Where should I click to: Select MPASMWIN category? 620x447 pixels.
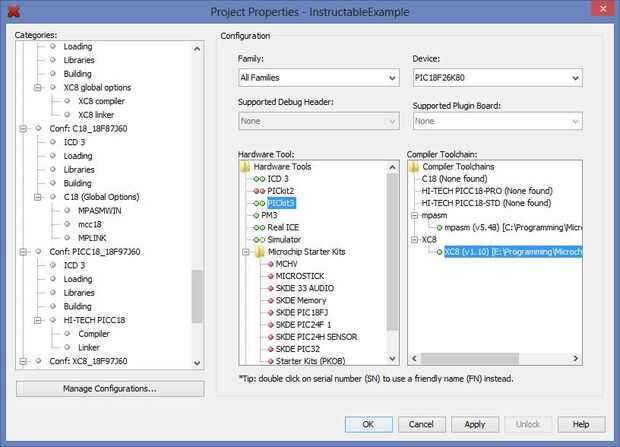[x=100, y=211]
